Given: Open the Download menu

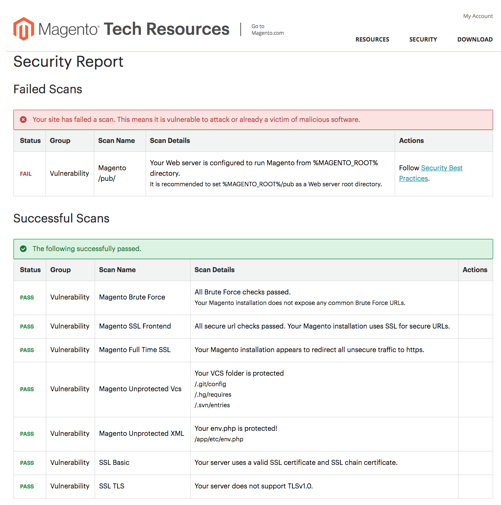Looking at the screenshot, I should 475,39.
